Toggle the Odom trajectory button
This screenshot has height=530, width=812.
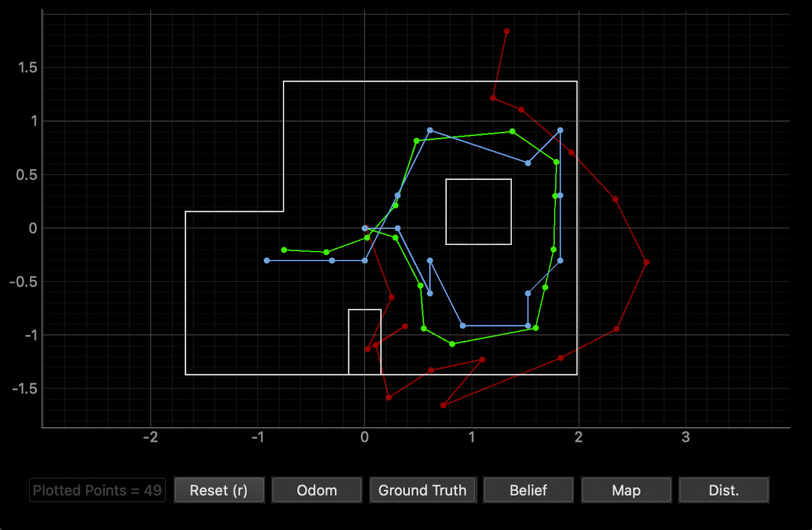tap(317, 490)
